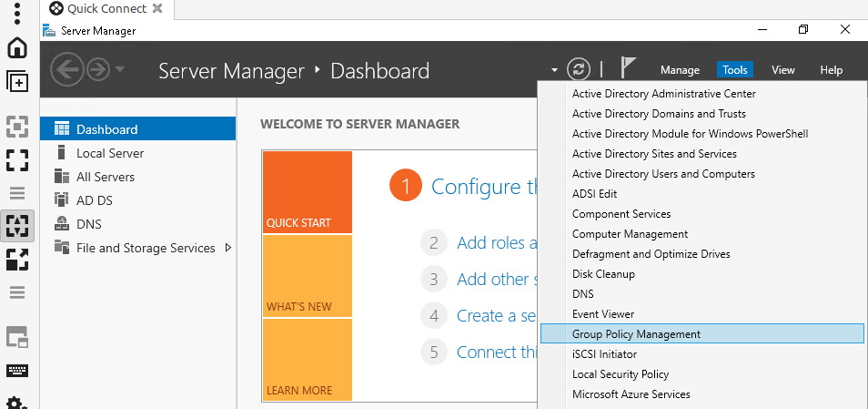Click the QUICK START tile

coord(307,192)
